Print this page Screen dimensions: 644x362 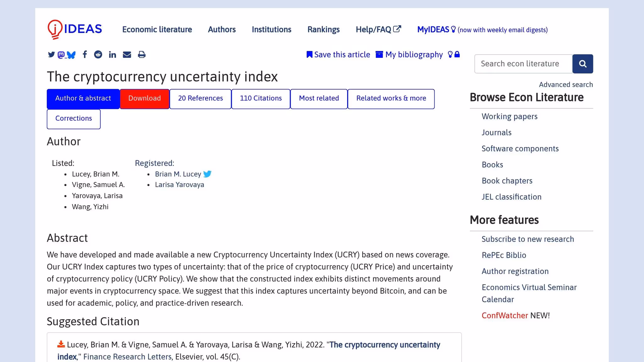point(142,54)
